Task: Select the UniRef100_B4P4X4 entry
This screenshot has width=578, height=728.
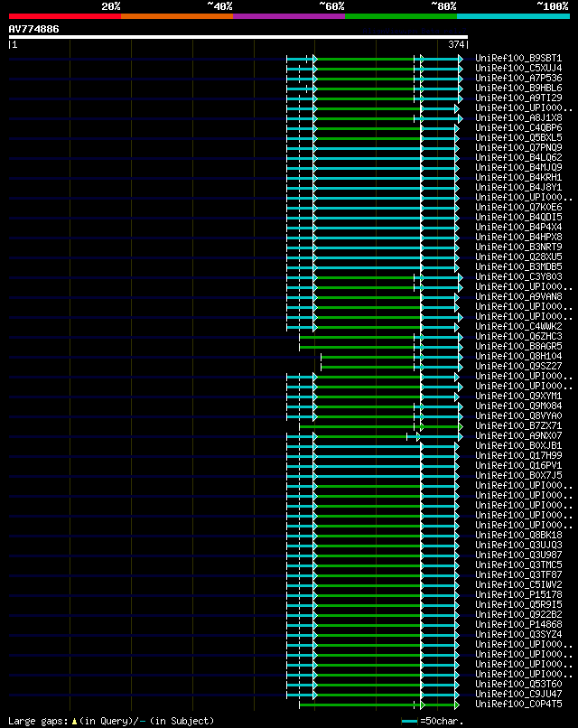Action: click(518, 227)
